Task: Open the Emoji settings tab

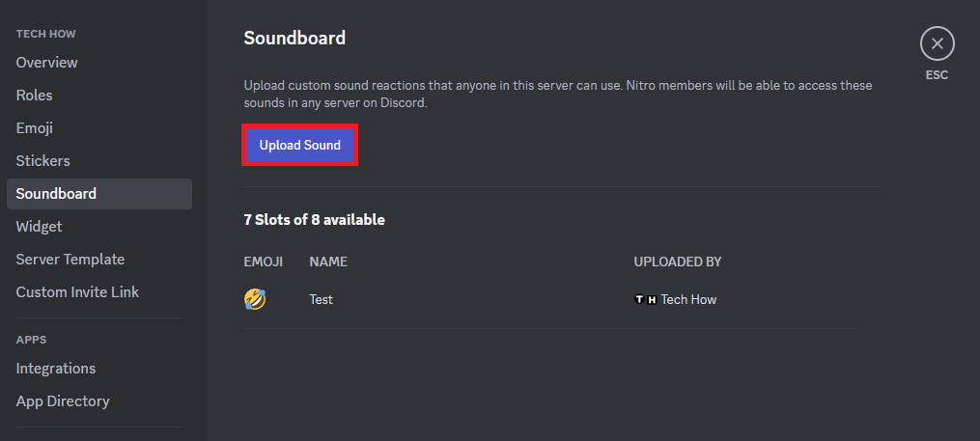Action: [34, 128]
